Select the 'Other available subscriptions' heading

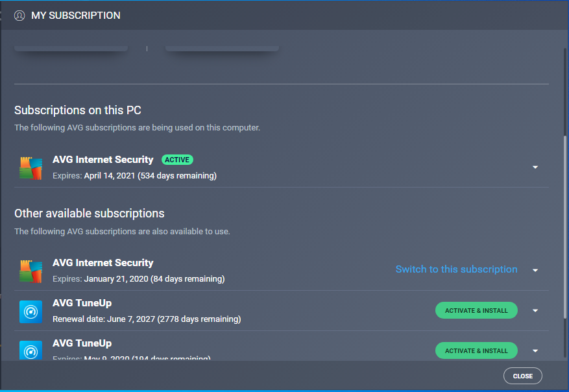pyautogui.click(x=89, y=213)
